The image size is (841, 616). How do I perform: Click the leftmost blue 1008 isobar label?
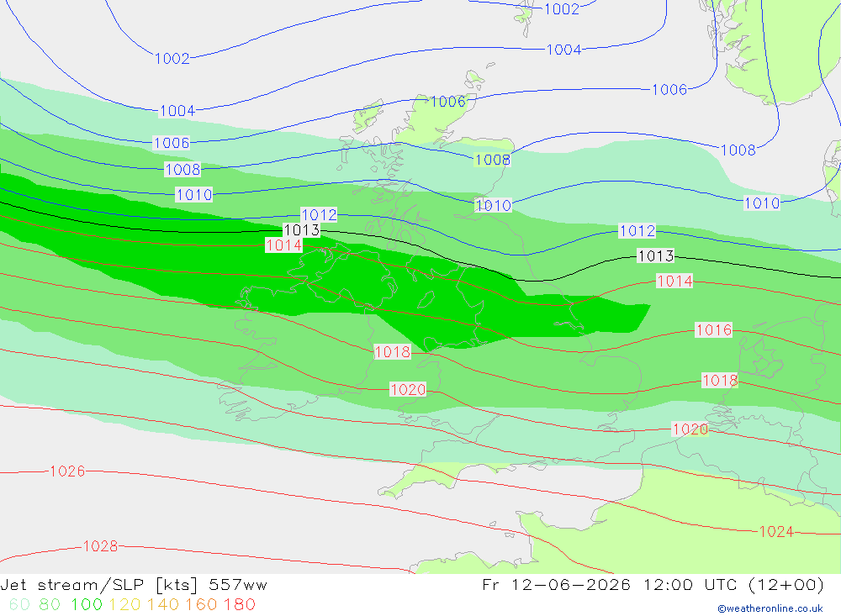click(x=182, y=170)
